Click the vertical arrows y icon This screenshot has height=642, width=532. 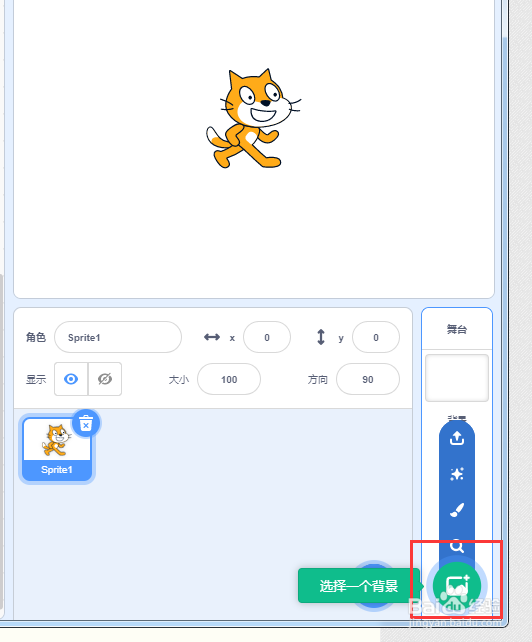click(321, 337)
